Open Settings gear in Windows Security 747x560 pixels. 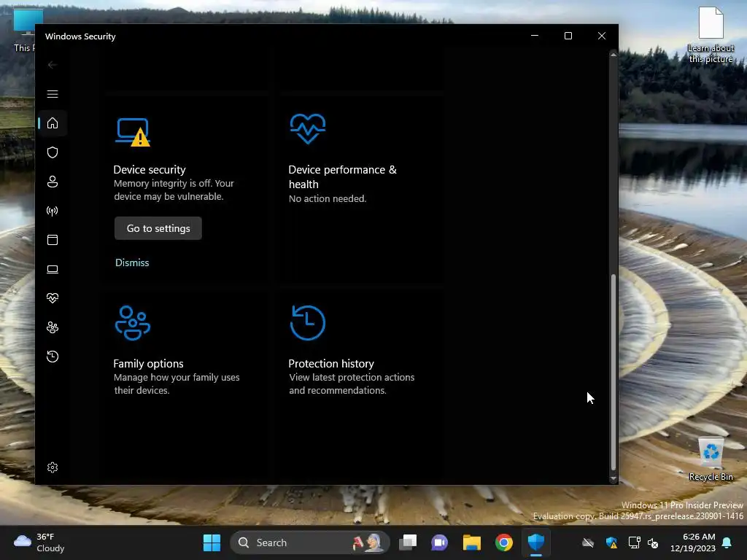53,467
